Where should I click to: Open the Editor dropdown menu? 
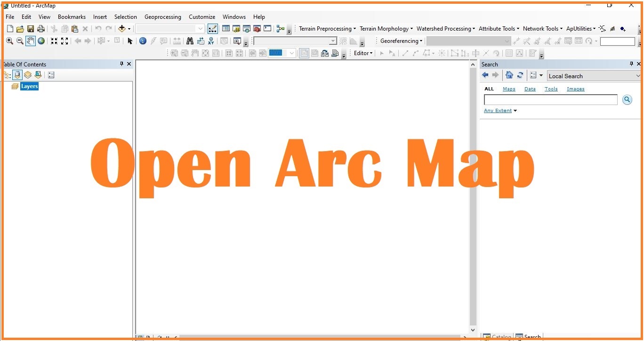click(363, 53)
